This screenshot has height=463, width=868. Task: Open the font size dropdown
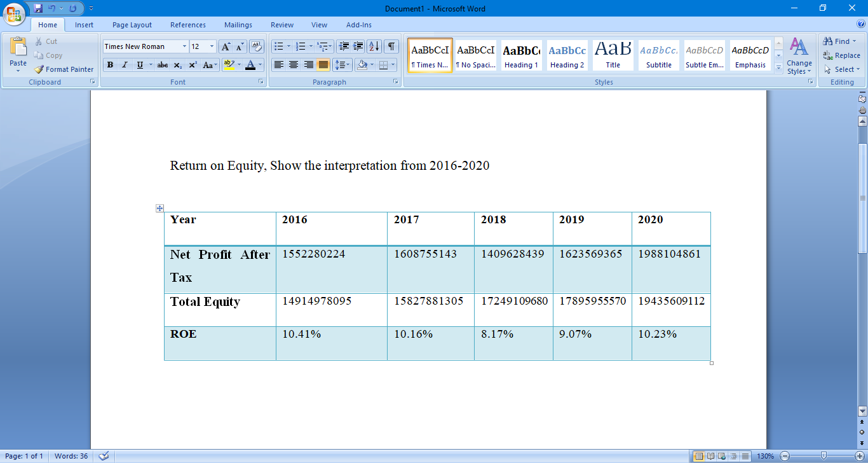[212, 46]
